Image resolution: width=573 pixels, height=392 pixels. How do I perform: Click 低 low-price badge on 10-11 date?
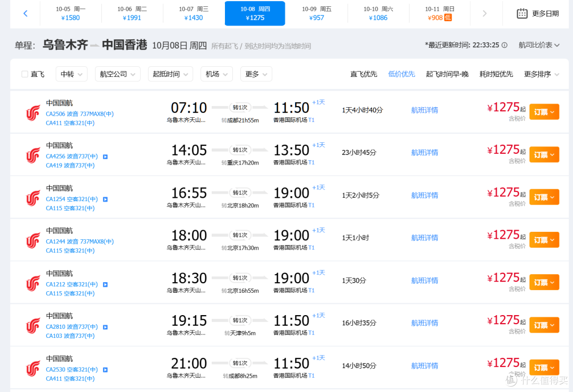[448, 18]
